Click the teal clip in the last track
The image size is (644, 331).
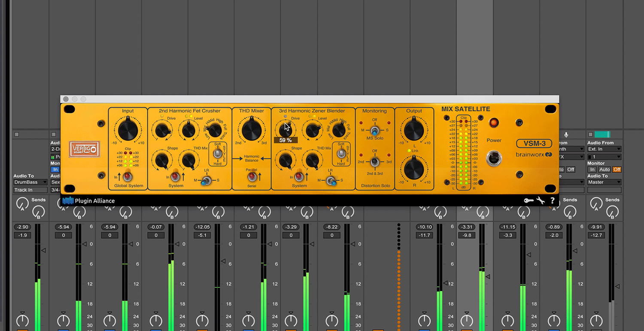point(602,134)
